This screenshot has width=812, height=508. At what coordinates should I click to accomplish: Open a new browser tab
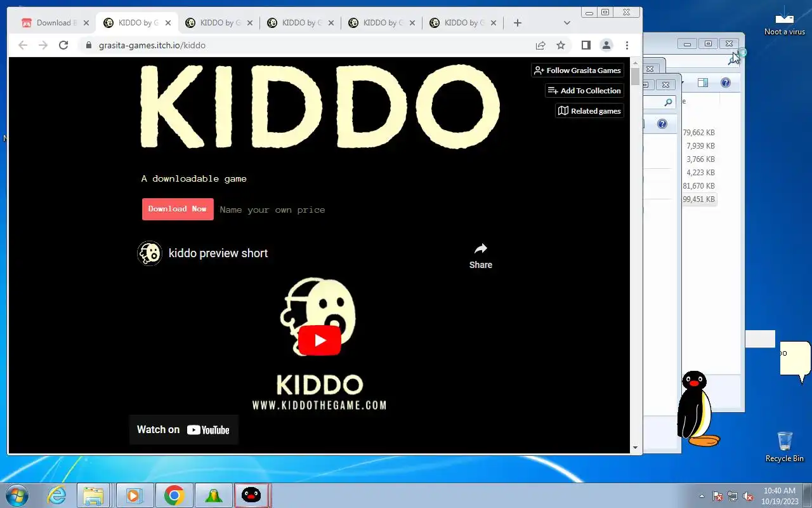click(x=518, y=23)
